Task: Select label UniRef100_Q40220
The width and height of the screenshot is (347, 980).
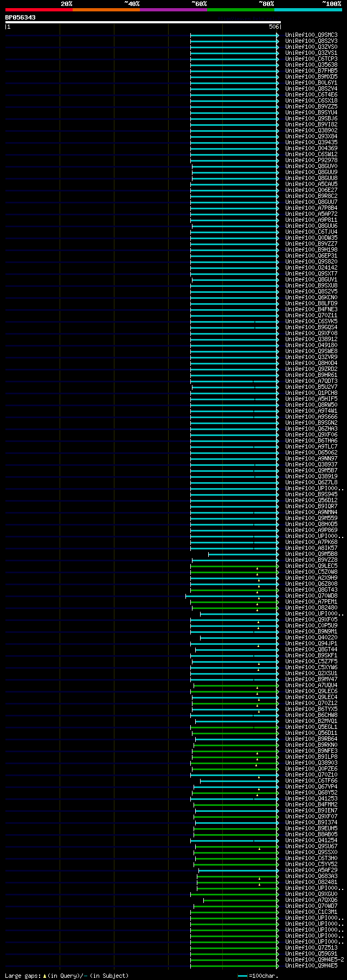Action: pyautogui.click(x=311, y=637)
